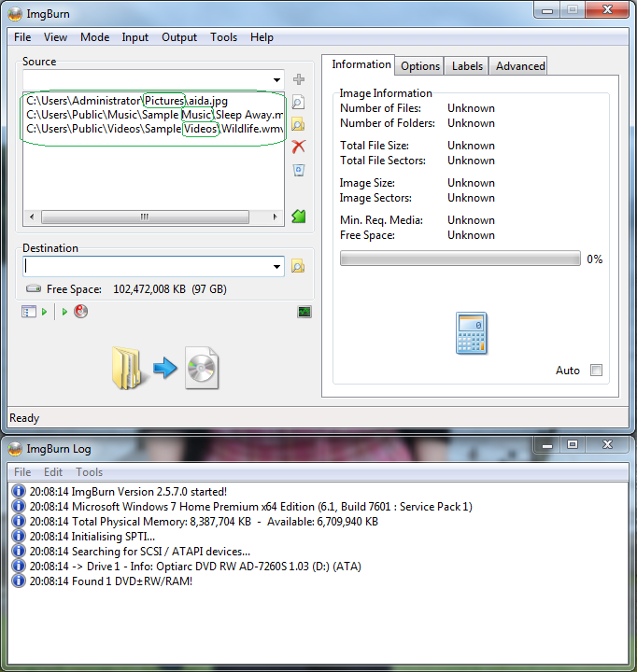
Task: Click the source list horizontal scrollbar thumb
Action: click(145, 217)
